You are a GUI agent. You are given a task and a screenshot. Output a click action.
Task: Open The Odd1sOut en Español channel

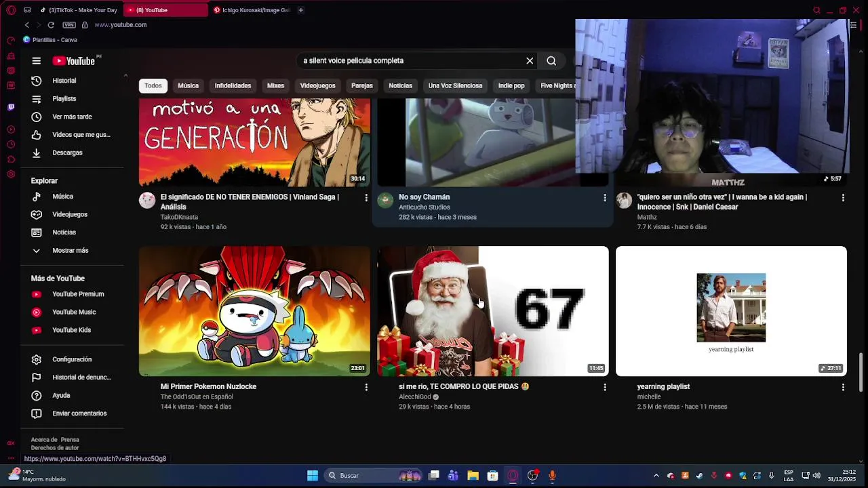tap(197, 397)
